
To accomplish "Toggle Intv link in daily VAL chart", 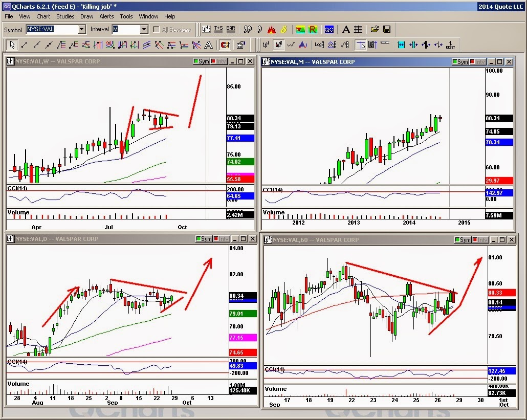I will (221, 238).
